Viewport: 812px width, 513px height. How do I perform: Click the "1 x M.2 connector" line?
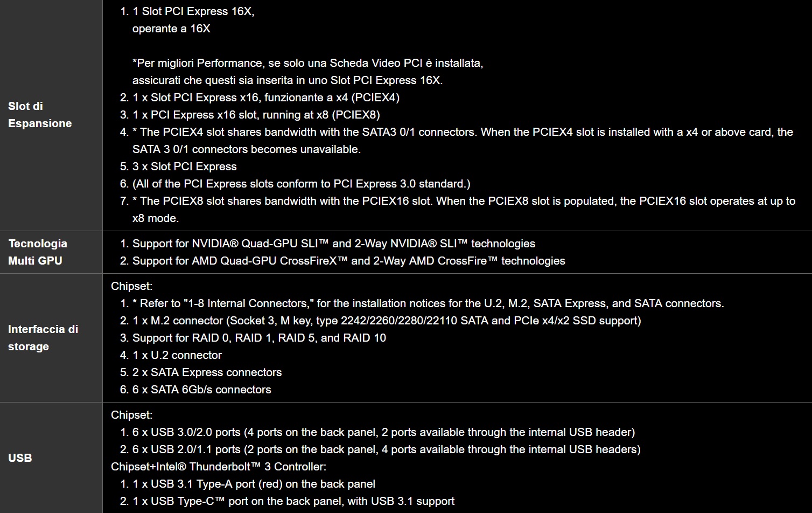click(387, 321)
